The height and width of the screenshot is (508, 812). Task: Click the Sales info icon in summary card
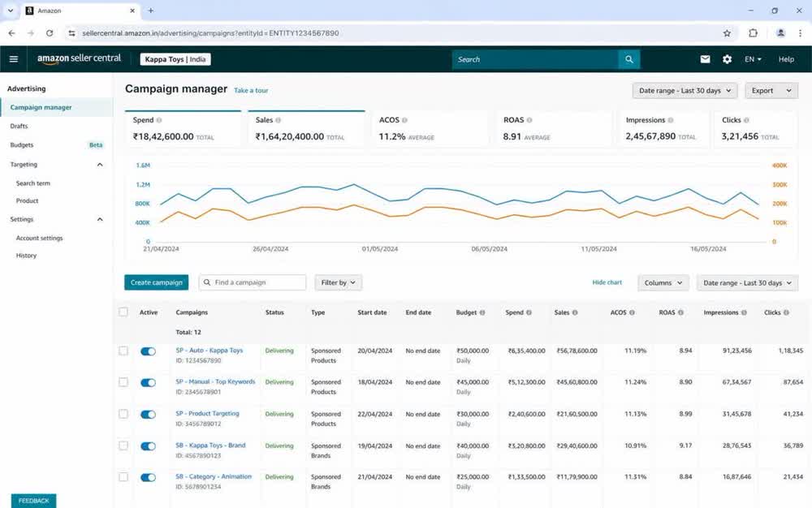[x=278, y=120]
